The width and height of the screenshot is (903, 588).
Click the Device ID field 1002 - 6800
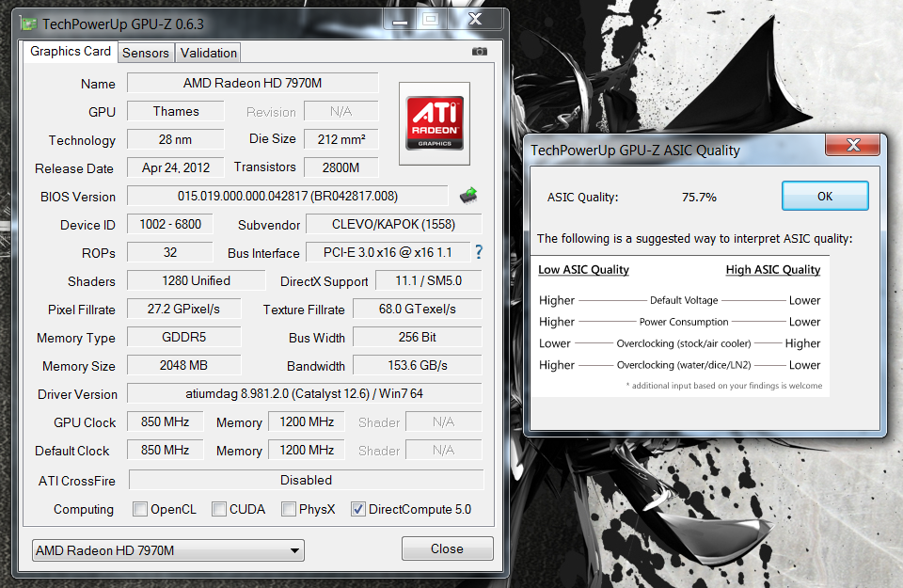pyautogui.click(x=170, y=224)
